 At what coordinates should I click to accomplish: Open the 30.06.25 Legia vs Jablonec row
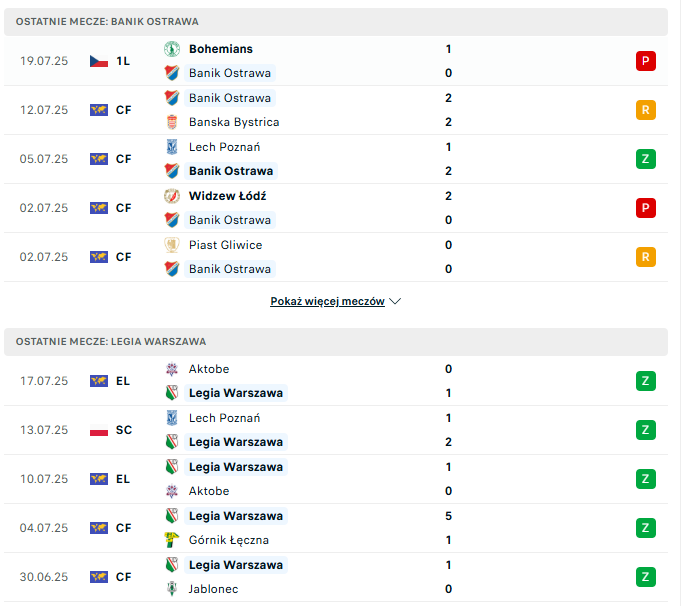(336, 577)
